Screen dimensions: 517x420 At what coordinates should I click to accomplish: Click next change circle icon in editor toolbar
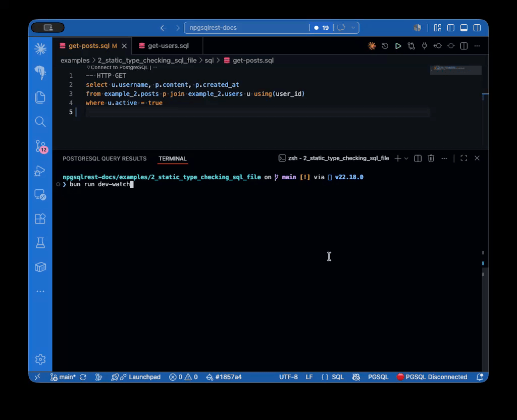click(451, 46)
